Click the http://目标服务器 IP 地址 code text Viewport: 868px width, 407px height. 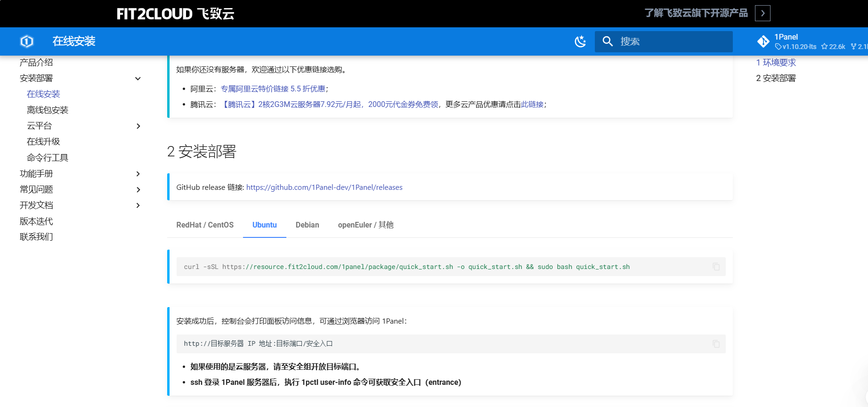point(258,344)
